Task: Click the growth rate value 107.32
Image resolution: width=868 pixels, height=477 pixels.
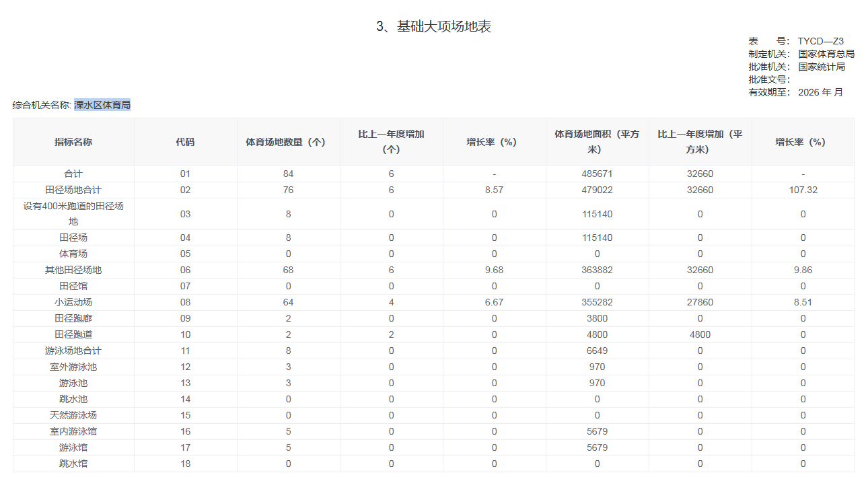Action: pyautogui.click(x=803, y=190)
